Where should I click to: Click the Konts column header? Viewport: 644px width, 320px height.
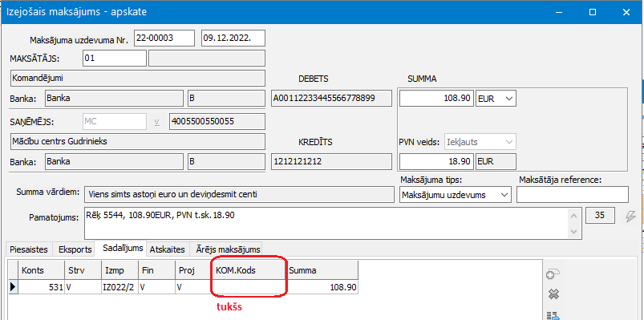tap(41, 271)
